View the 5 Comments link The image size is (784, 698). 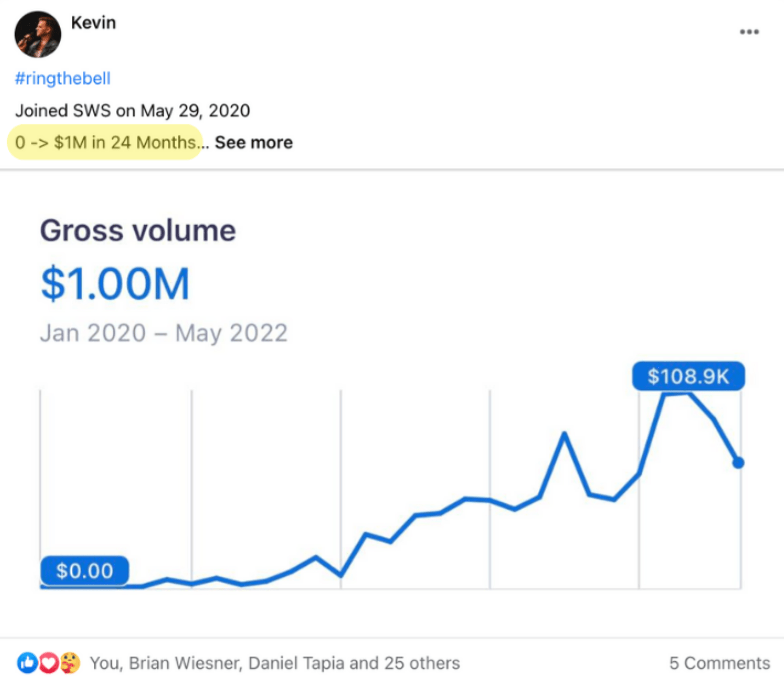[719, 663]
